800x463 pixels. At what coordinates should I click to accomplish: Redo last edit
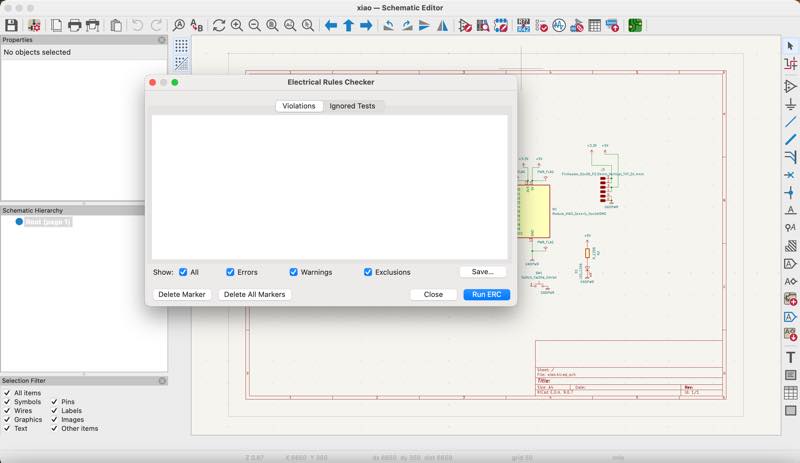(x=156, y=25)
